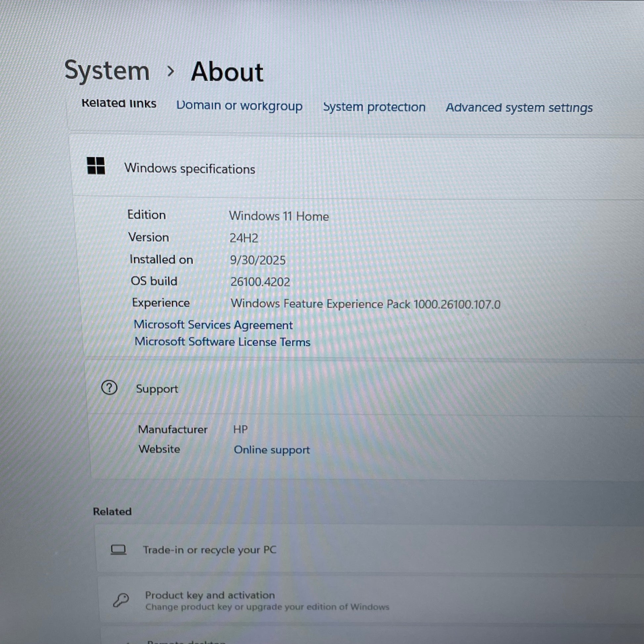The image size is (644, 644).
Task: Open Microsoft Software License Terms
Action: [x=222, y=342]
